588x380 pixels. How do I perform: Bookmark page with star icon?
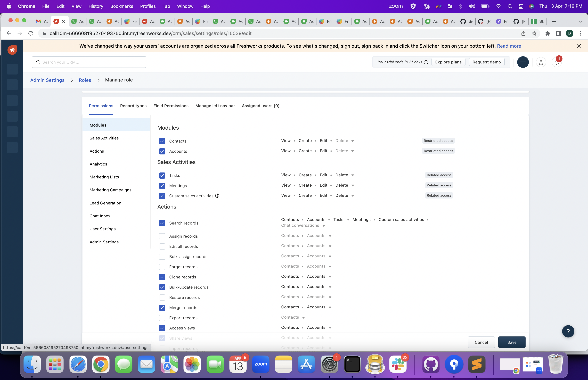click(x=534, y=33)
